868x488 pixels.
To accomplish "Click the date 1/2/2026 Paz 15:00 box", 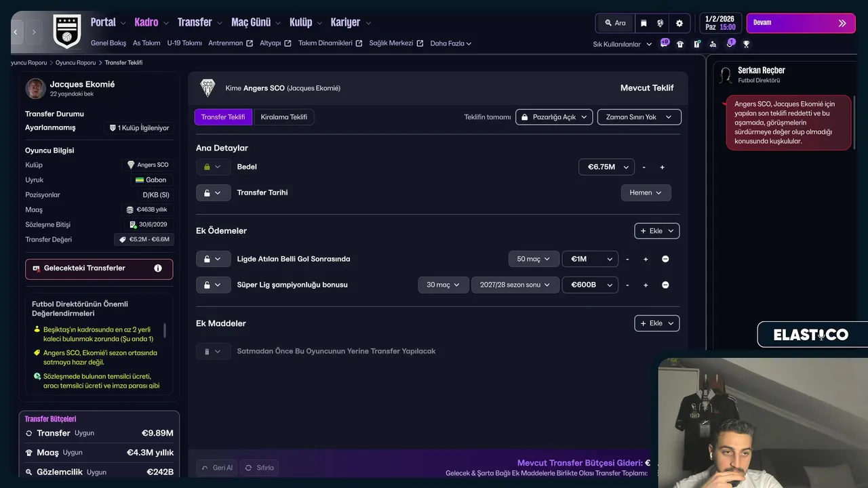I will tap(720, 23).
